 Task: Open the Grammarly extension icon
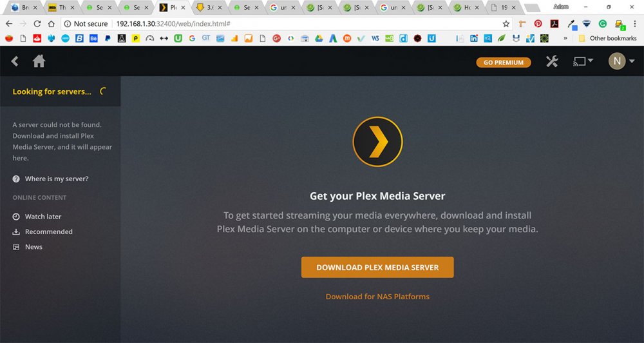603,24
